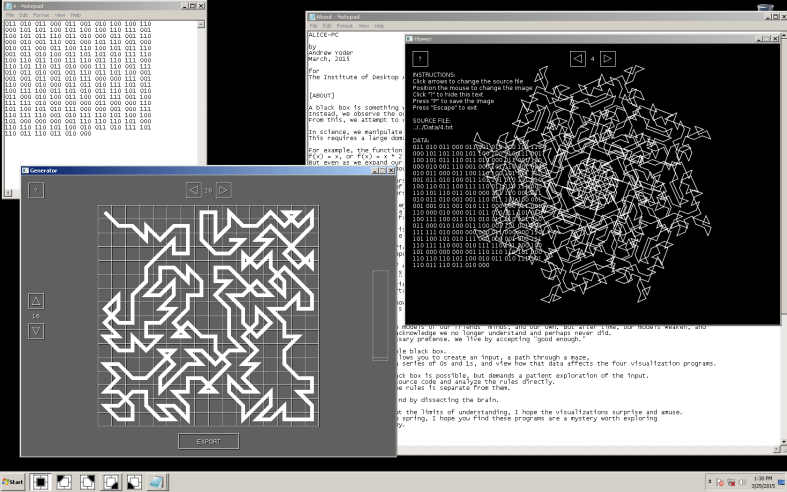Click the clock in the system tray

(763, 482)
